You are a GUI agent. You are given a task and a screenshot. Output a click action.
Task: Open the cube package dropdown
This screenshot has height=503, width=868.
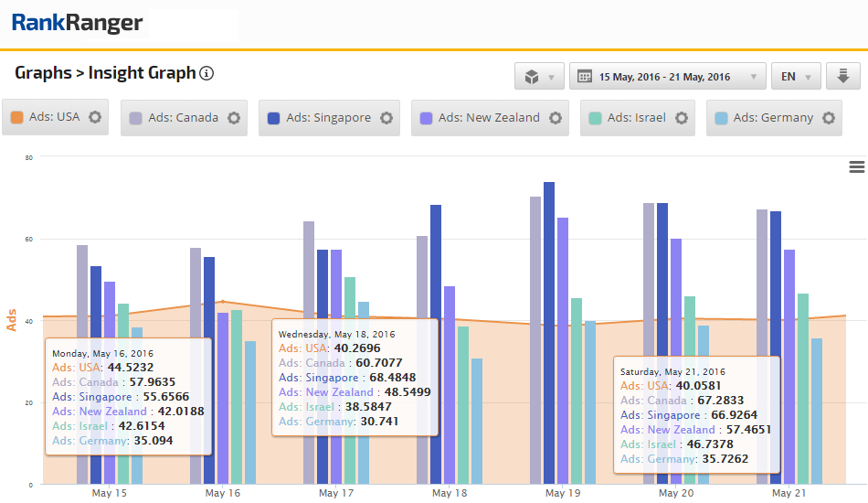point(539,77)
